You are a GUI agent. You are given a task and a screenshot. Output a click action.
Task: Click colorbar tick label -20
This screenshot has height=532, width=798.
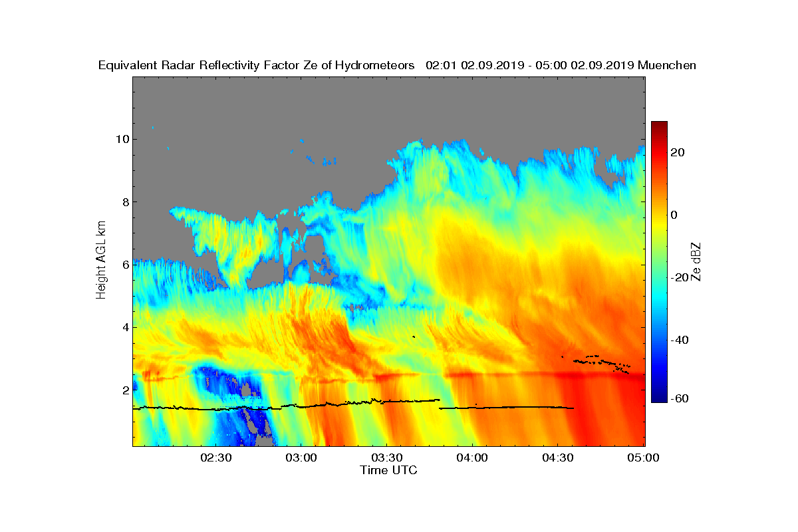(x=680, y=277)
